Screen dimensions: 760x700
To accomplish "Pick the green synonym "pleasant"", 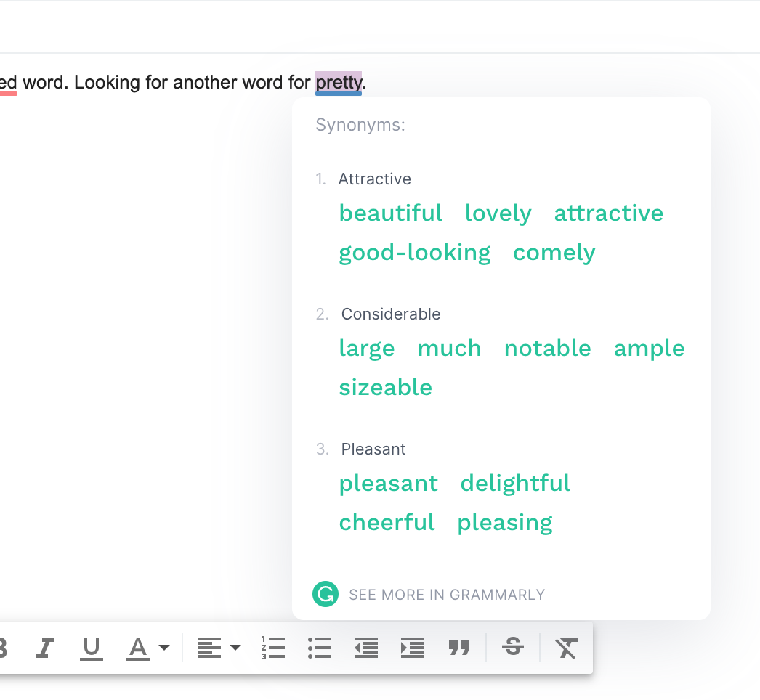I will click(388, 484).
